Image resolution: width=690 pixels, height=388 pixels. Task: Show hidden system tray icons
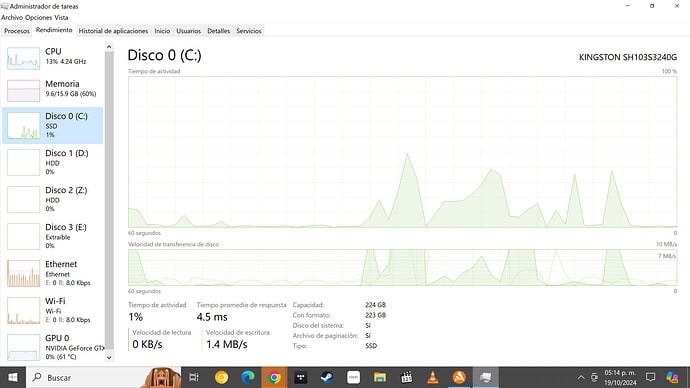pos(581,377)
